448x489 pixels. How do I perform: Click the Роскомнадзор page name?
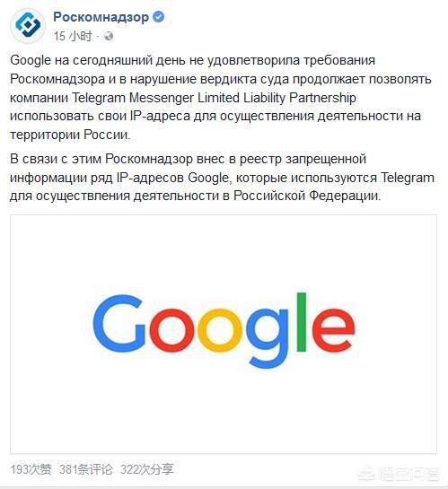click(101, 17)
